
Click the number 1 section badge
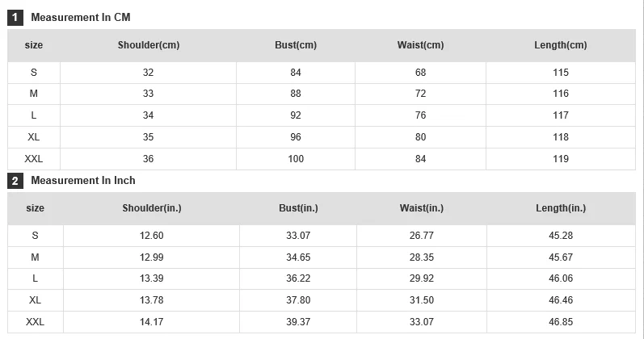(15, 17)
